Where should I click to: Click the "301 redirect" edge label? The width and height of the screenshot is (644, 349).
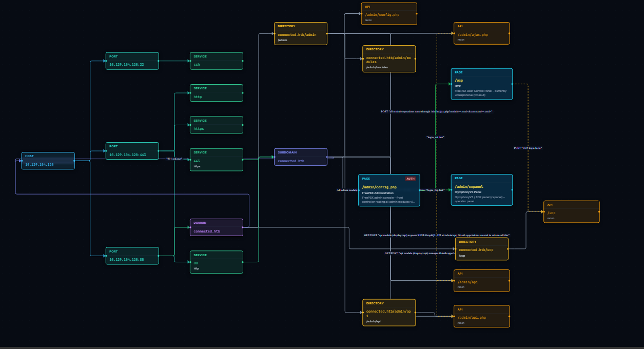pos(174,159)
